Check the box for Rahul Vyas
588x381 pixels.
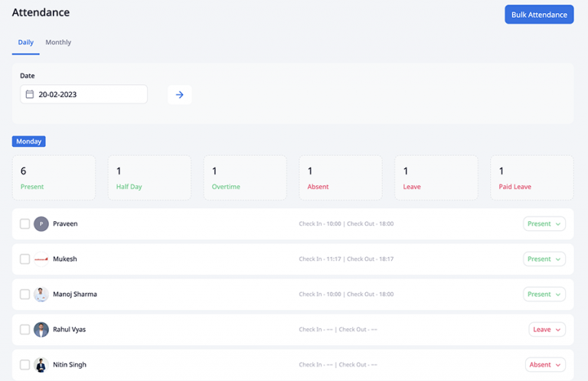(x=24, y=330)
